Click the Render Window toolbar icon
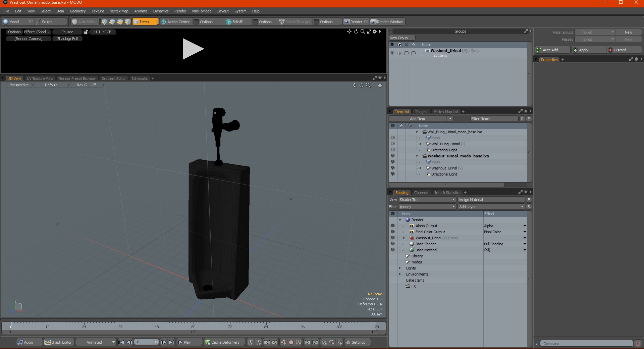 373,22
